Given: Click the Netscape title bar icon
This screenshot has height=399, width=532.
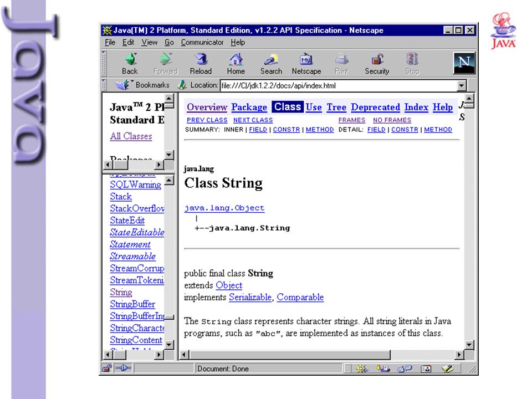Looking at the screenshot, I should point(107,30).
